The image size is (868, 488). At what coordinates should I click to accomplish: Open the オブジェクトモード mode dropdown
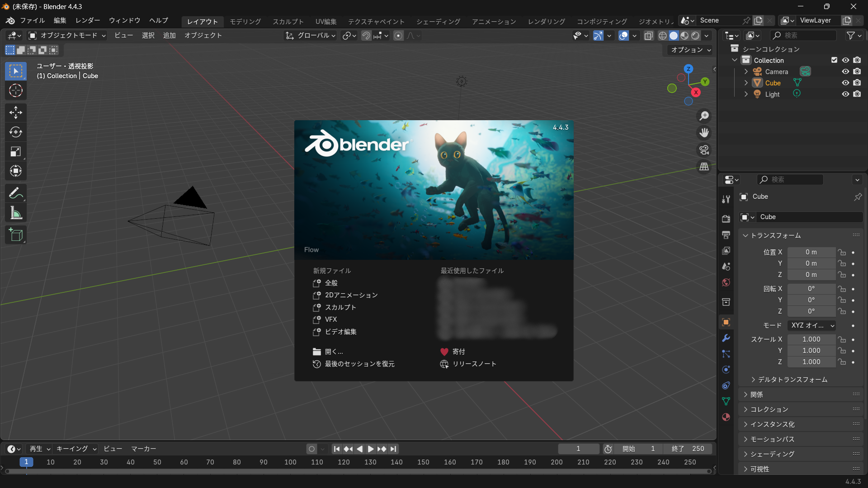click(67, 36)
